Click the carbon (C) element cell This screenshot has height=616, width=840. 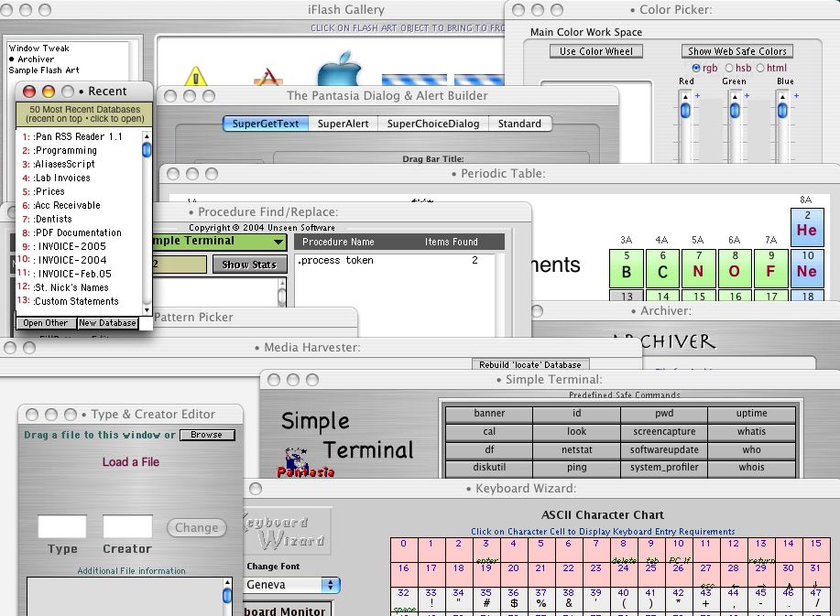point(662,268)
